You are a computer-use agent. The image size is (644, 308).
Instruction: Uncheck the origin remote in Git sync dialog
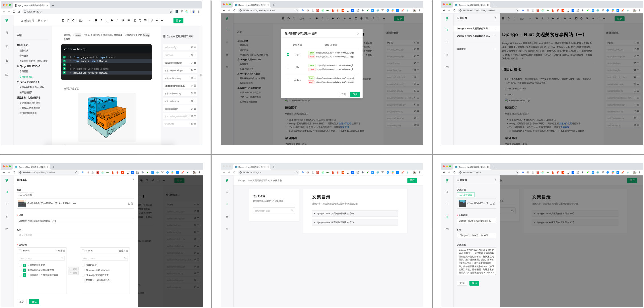click(288, 54)
